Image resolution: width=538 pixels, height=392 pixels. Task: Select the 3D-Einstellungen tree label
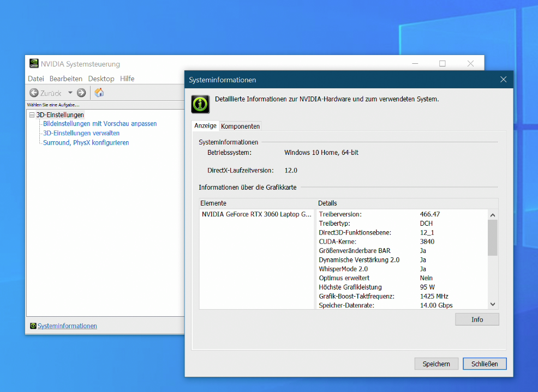[60, 115]
